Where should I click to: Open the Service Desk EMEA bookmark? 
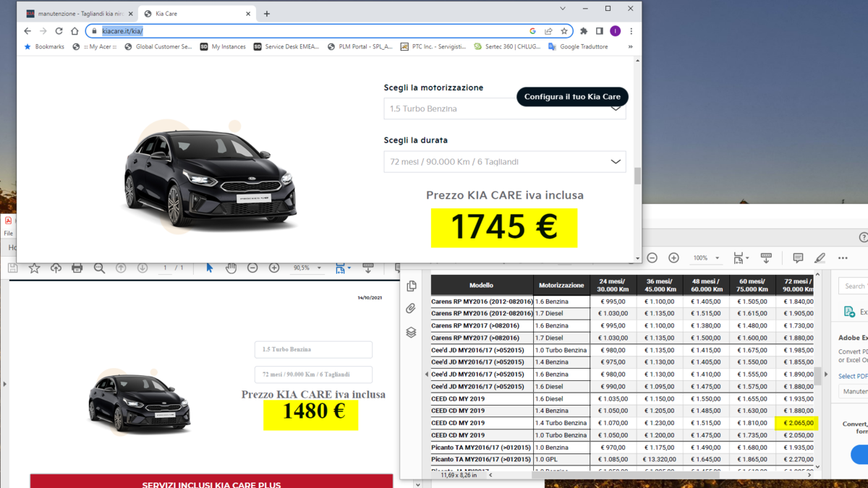[x=287, y=47]
